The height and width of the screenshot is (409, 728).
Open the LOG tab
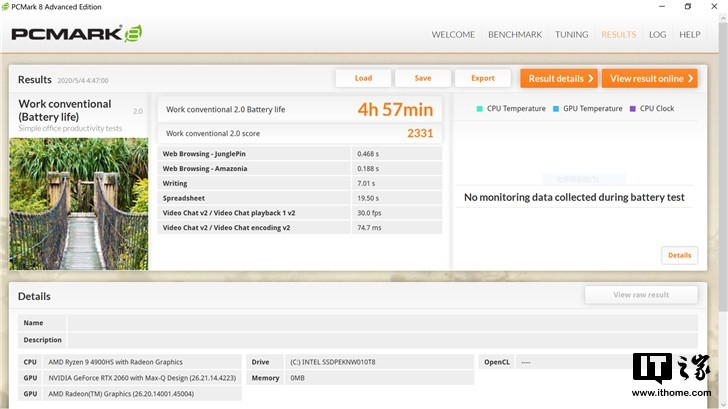tap(657, 34)
